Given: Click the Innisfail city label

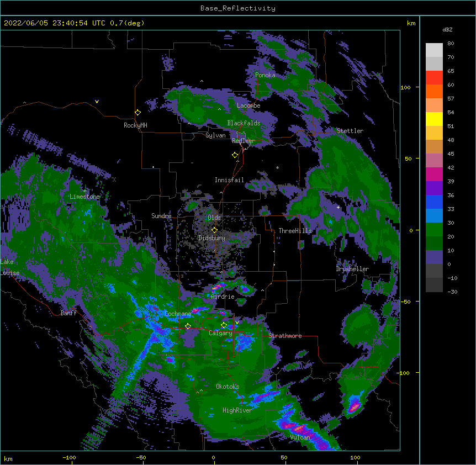Looking at the screenshot, I should tap(229, 180).
